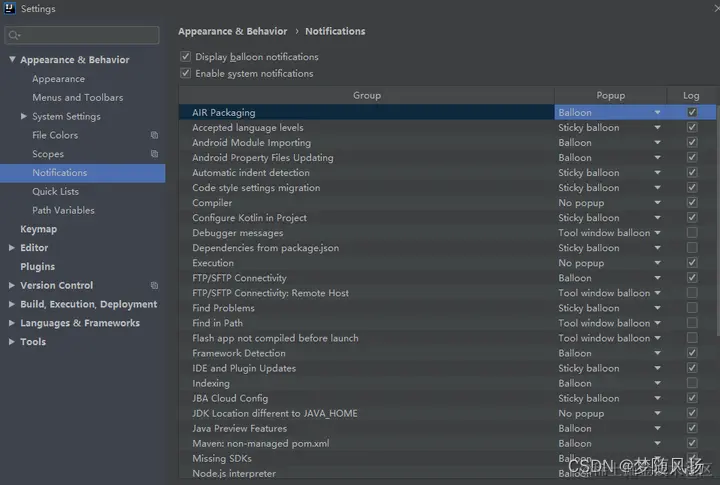
Task: Open Plugins settings
Action: (x=37, y=266)
